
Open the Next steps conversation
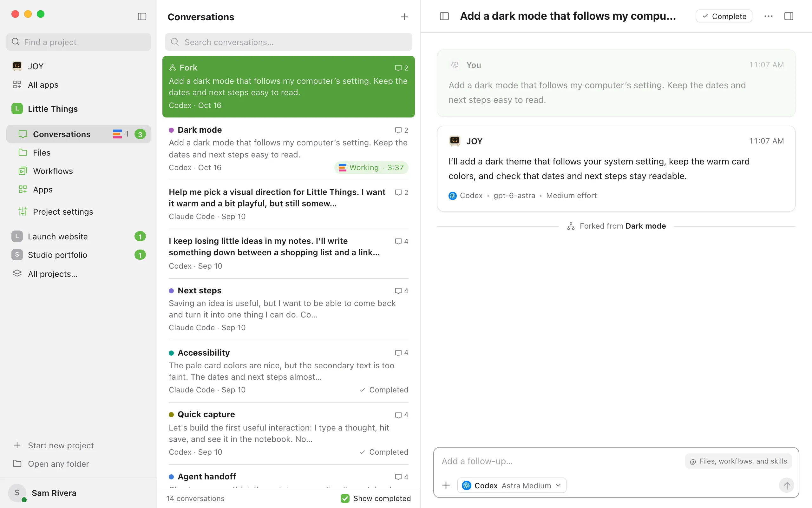point(289,309)
